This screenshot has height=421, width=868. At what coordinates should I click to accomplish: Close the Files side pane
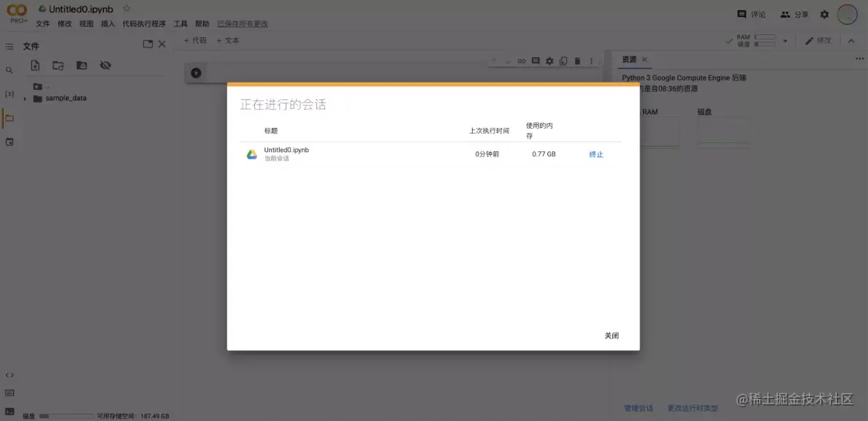tap(161, 45)
